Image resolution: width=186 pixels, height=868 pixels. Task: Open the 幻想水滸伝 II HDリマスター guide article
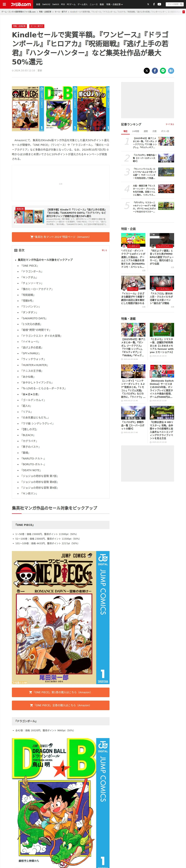162,425
